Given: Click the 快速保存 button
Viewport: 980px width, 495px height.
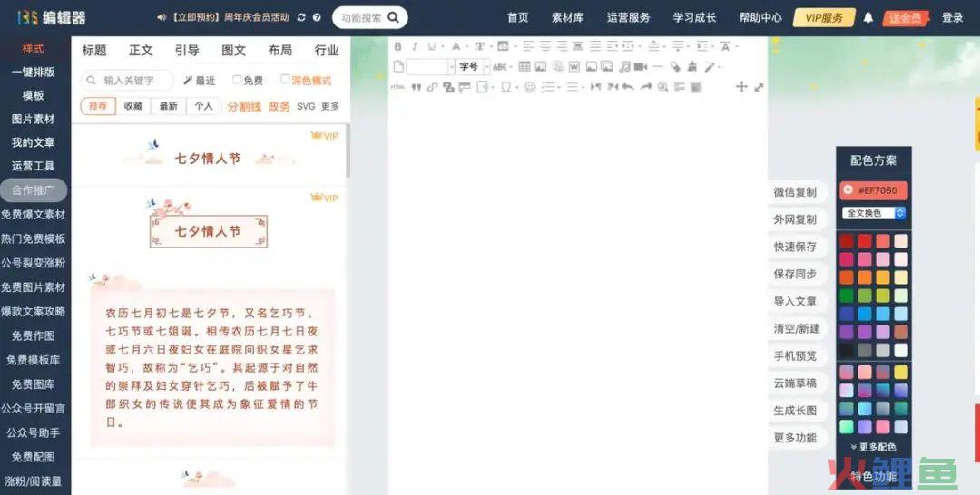Looking at the screenshot, I should [x=795, y=247].
